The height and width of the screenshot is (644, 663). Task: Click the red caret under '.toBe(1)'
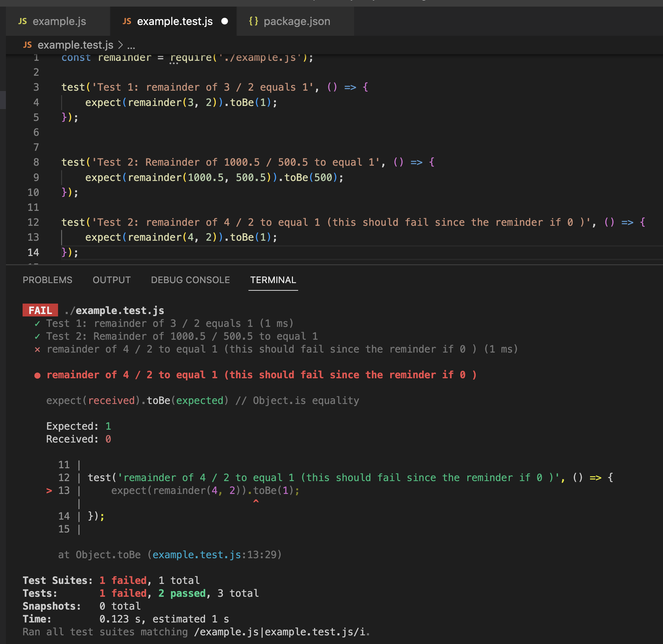pos(256,502)
